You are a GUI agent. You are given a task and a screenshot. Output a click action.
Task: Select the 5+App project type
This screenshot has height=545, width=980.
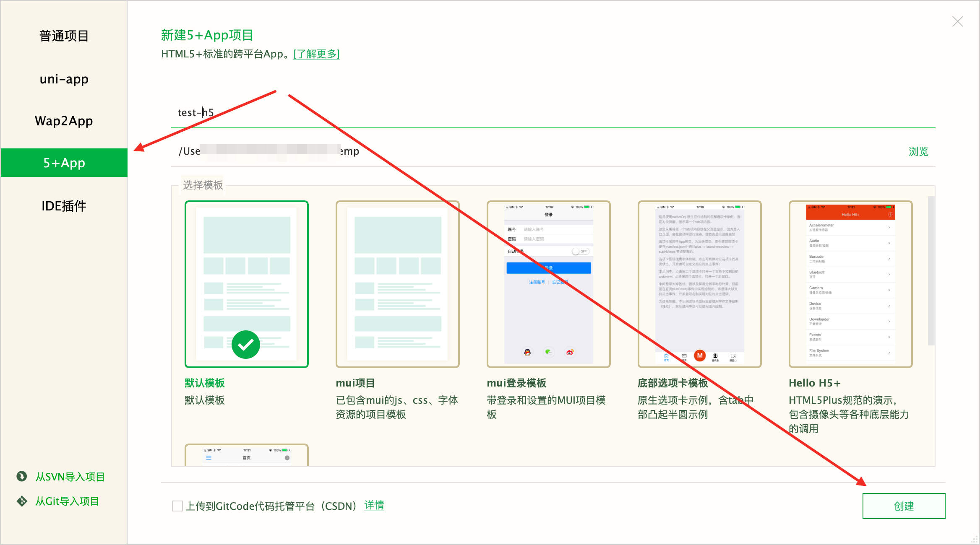[64, 163]
